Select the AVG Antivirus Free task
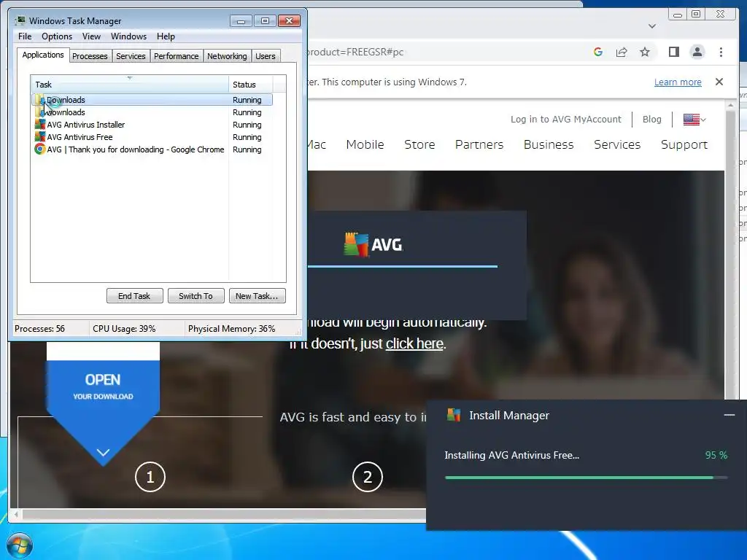The height and width of the screenshot is (560, 747). coord(152,137)
